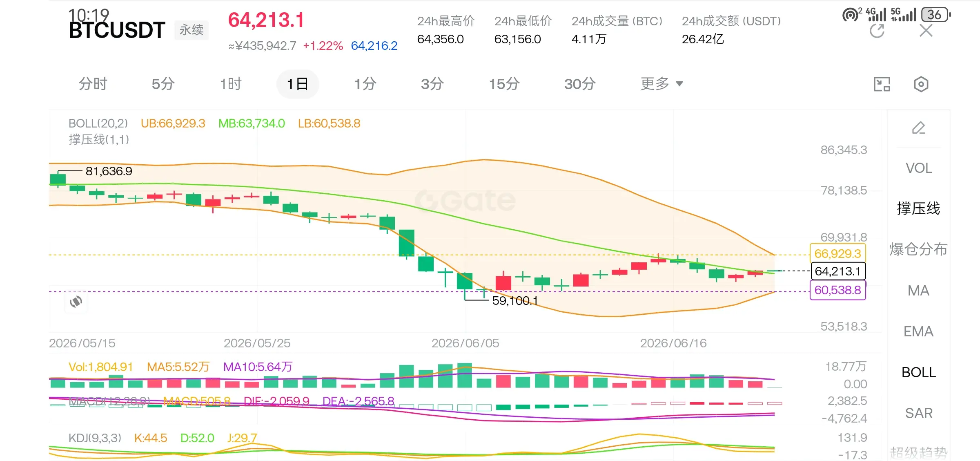Open the BTCUSDT trading pair selector
Image resolution: width=980 pixels, height=461 pixels.
(117, 30)
